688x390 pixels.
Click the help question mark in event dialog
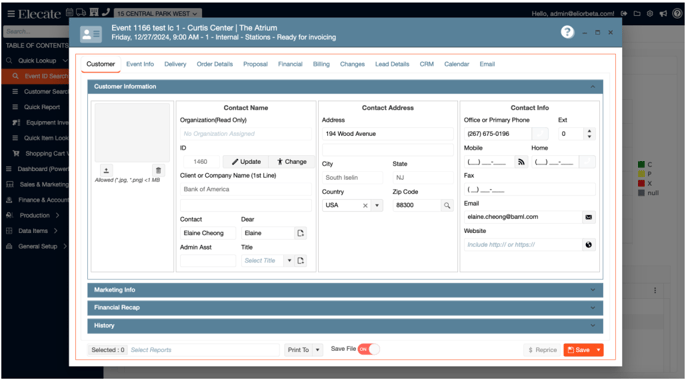tap(567, 32)
